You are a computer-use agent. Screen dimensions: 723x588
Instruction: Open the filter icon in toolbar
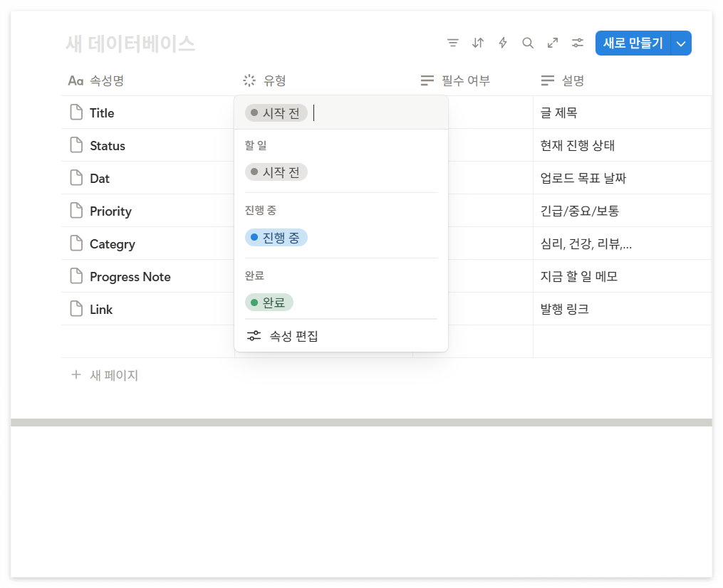click(x=453, y=43)
